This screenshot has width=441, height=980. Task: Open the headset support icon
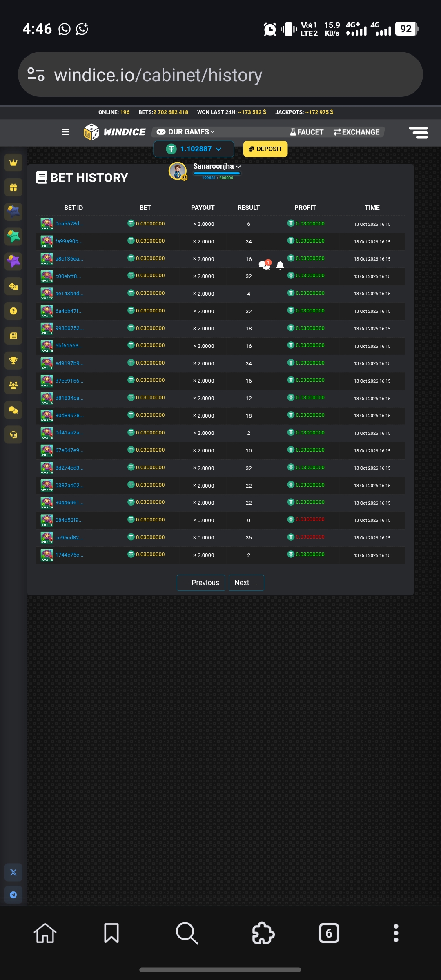[x=13, y=435]
